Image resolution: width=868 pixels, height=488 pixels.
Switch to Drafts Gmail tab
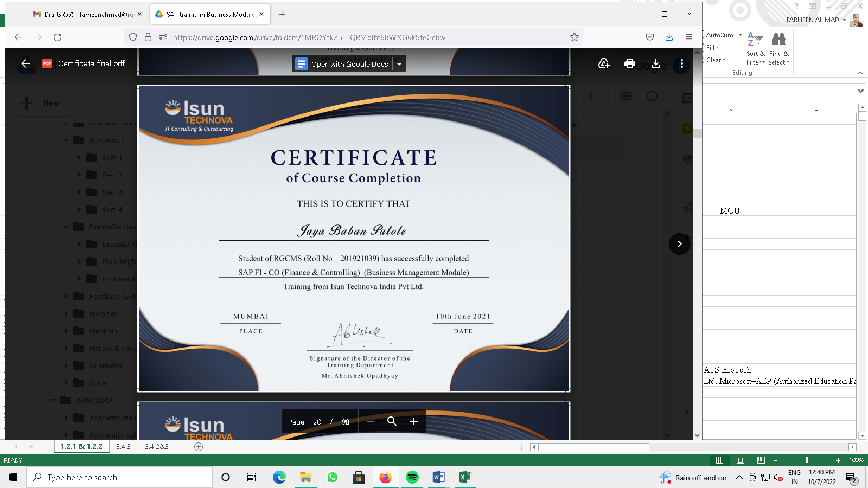[87, 15]
